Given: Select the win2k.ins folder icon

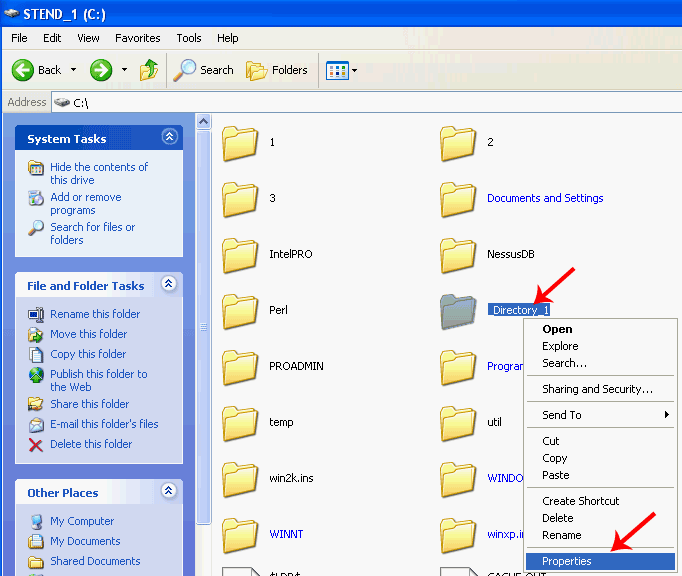Looking at the screenshot, I should 240,479.
